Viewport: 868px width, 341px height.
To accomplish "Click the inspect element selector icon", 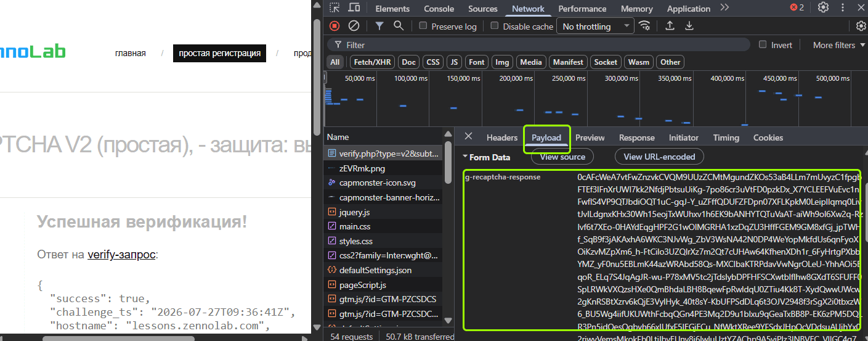I will (335, 8).
